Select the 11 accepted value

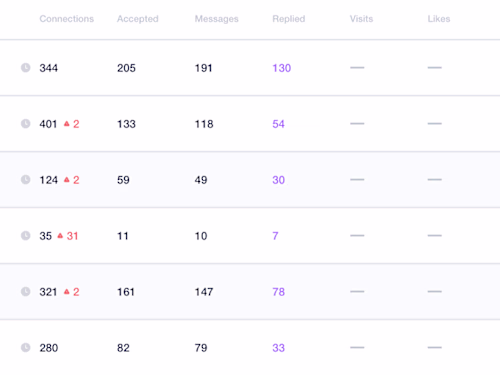pos(123,236)
